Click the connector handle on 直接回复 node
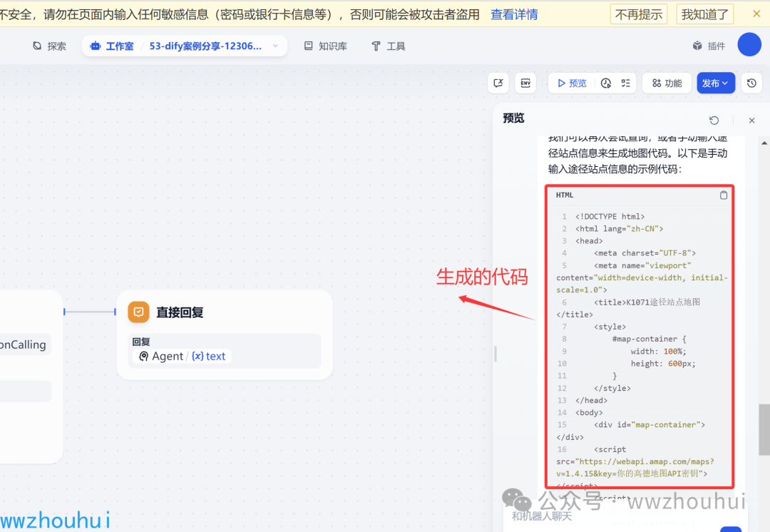Viewport: 770px width, 532px height. (x=115, y=312)
